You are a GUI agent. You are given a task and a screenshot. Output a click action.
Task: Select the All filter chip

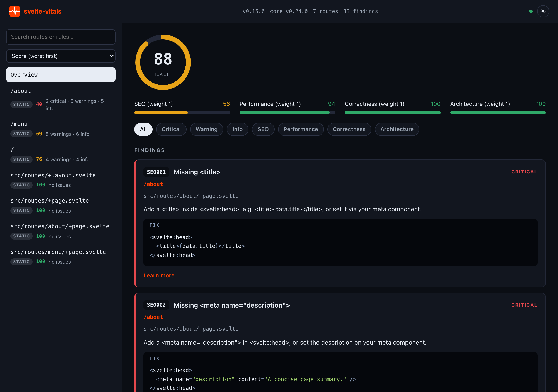[x=143, y=129]
